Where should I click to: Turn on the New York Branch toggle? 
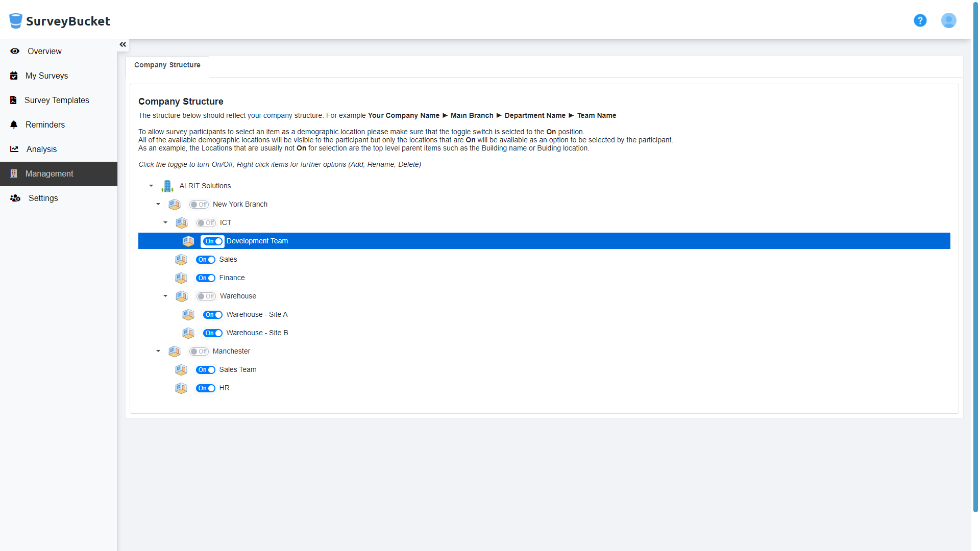199,205
